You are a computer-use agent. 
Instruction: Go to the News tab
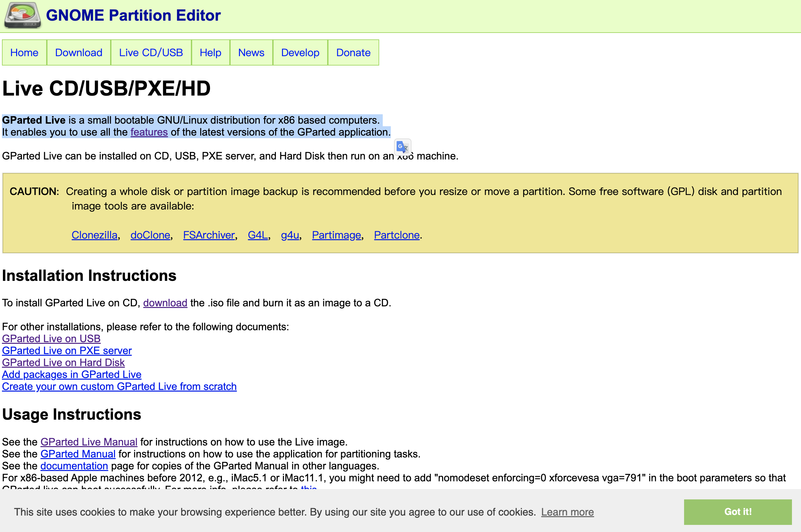(x=251, y=53)
